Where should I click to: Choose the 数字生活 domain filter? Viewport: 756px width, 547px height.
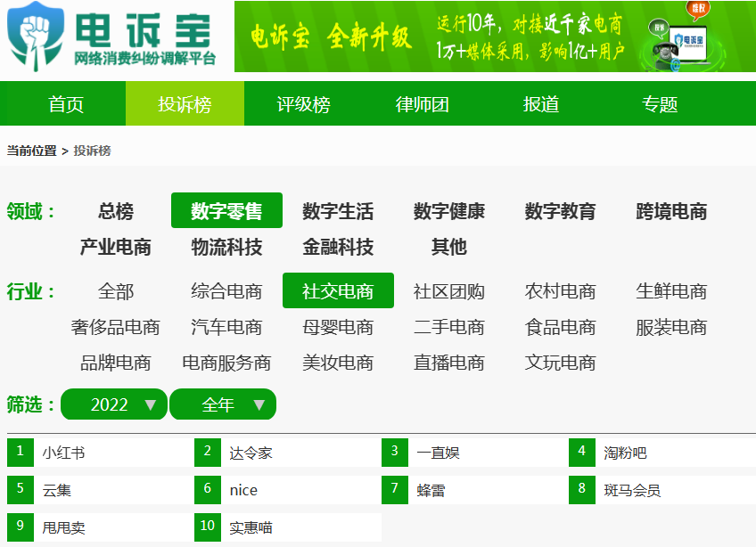pos(338,210)
